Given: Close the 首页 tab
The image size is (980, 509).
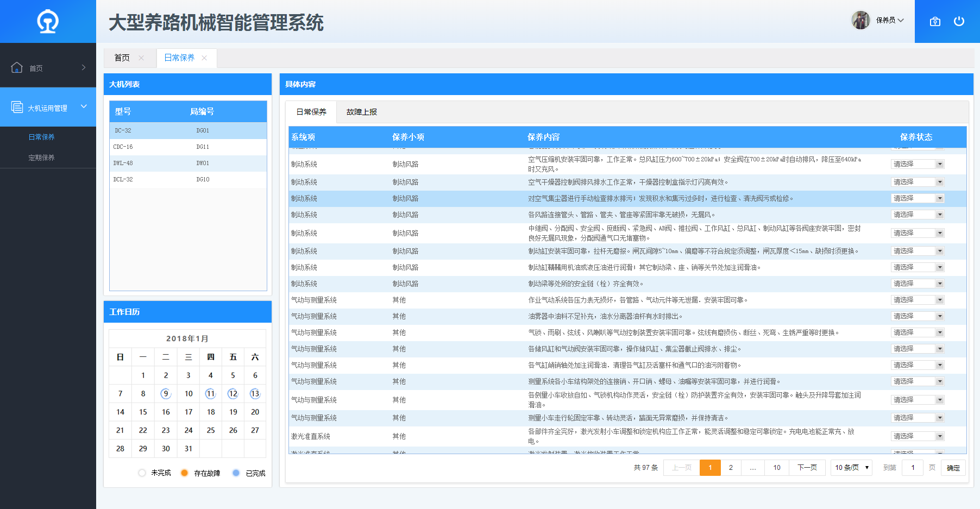Looking at the screenshot, I should click(141, 58).
